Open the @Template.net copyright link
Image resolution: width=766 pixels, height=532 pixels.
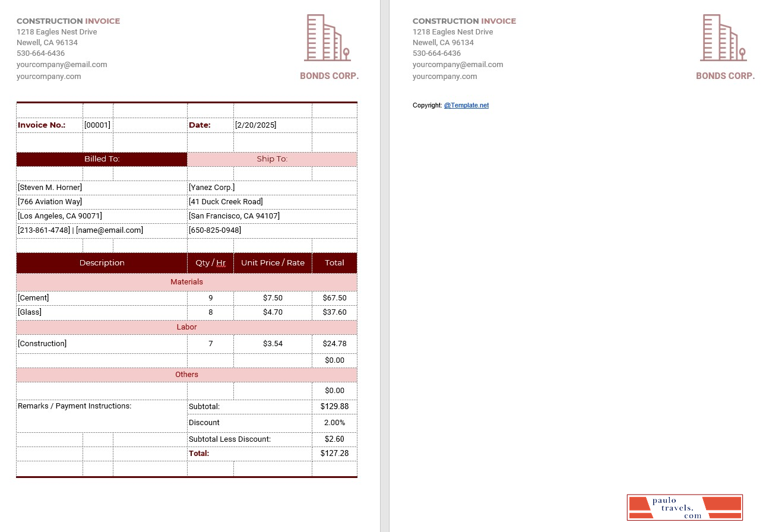click(x=466, y=105)
